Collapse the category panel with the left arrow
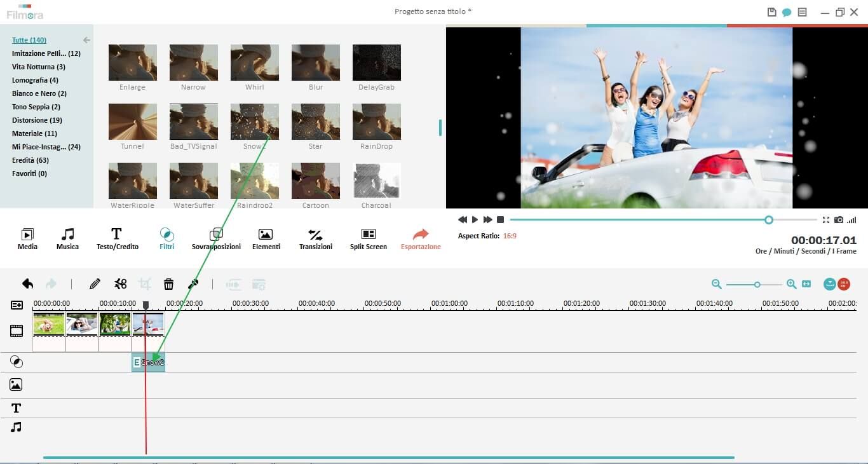Viewport: 868px width, 464px height. 86,40
